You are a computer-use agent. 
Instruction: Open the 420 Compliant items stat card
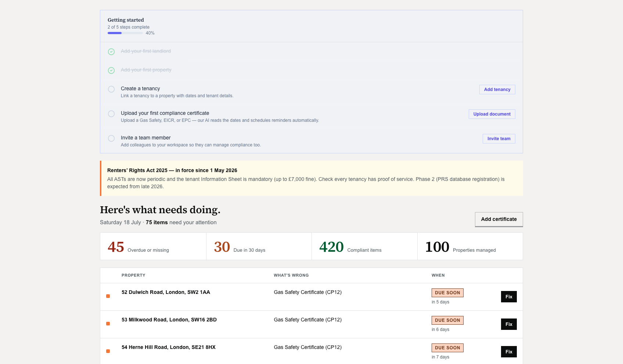click(364, 246)
